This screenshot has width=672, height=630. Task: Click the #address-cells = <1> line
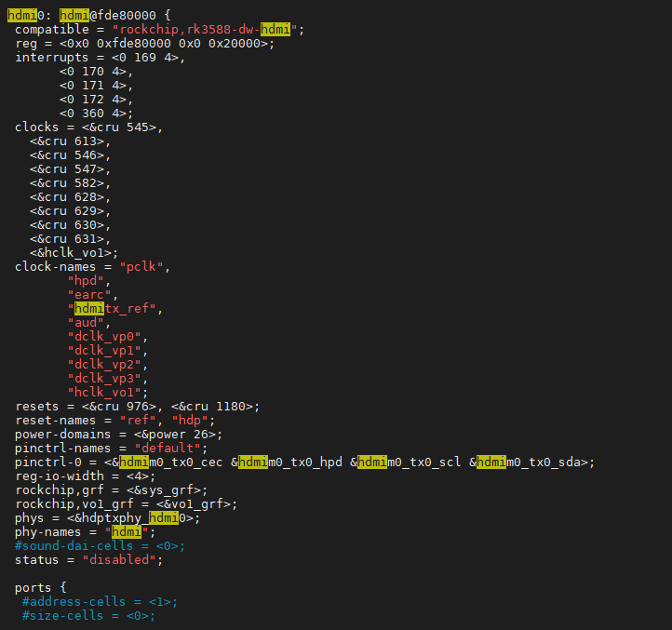[100, 602]
